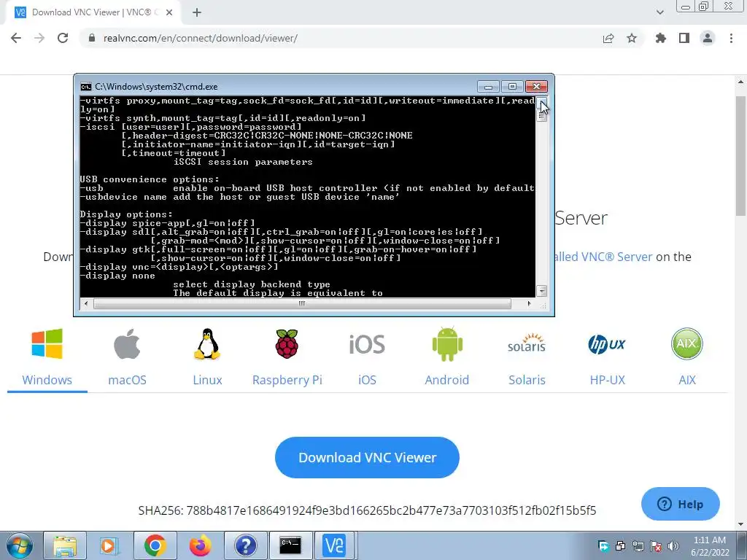Select the iOS platform icon

(367, 344)
